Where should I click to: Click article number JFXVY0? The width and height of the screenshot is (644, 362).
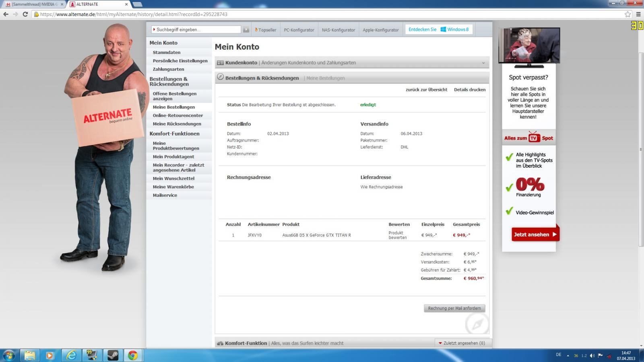click(x=254, y=235)
